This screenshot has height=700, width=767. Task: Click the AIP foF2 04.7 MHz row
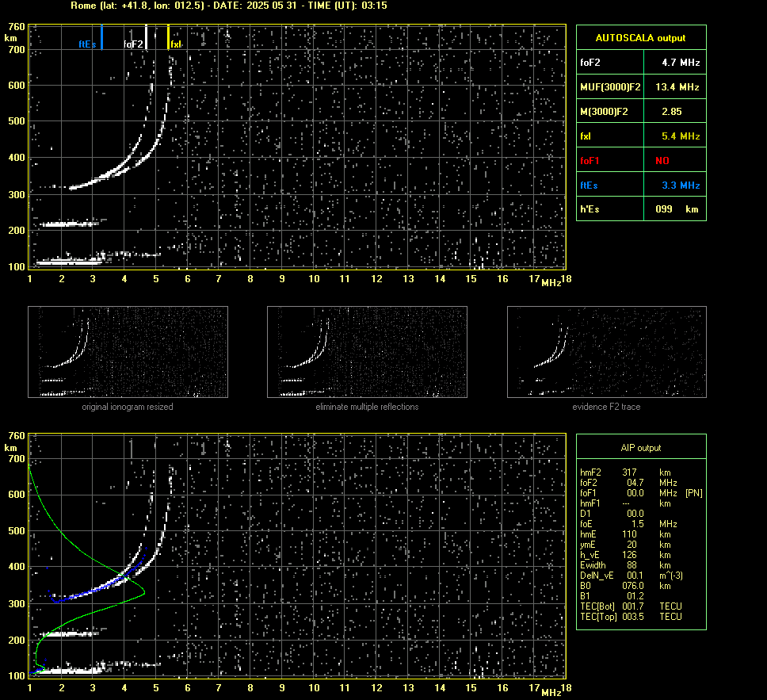[628, 483]
